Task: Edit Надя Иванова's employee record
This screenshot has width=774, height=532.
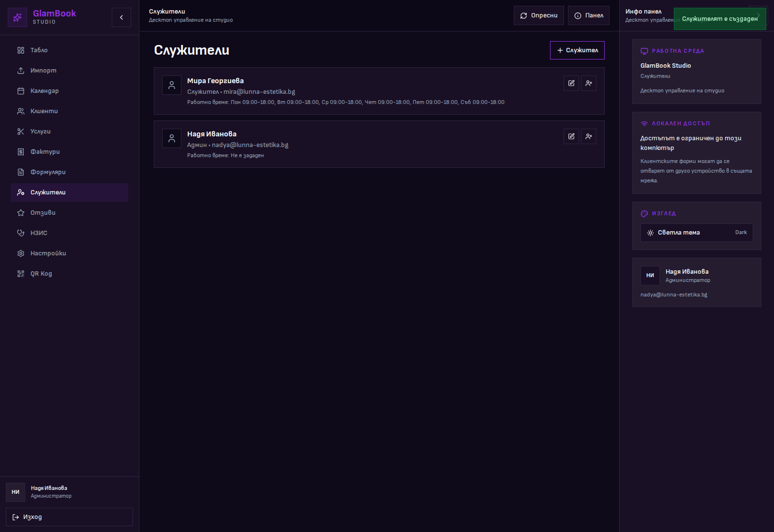Action: [571, 136]
